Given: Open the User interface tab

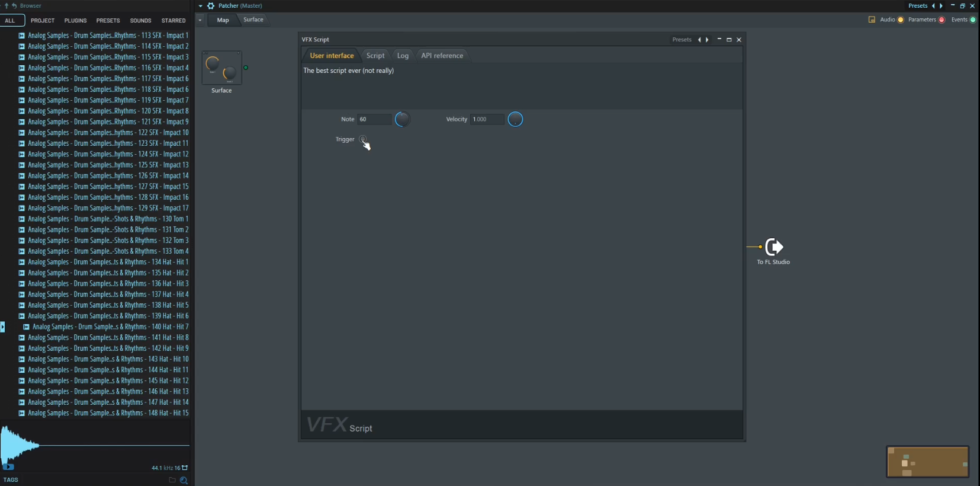Looking at the screenshot, I should [x=332, y=56].
